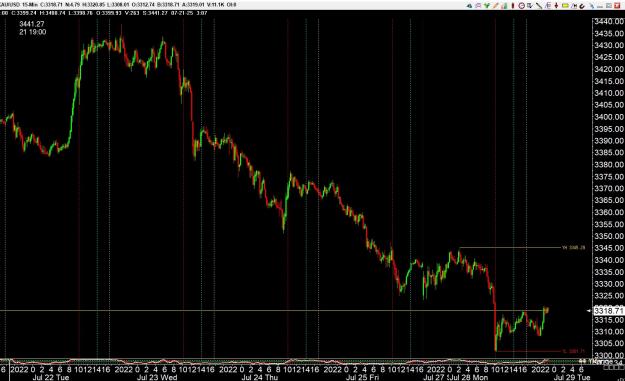Click the indicator strip below the chart

coord(295,361)
